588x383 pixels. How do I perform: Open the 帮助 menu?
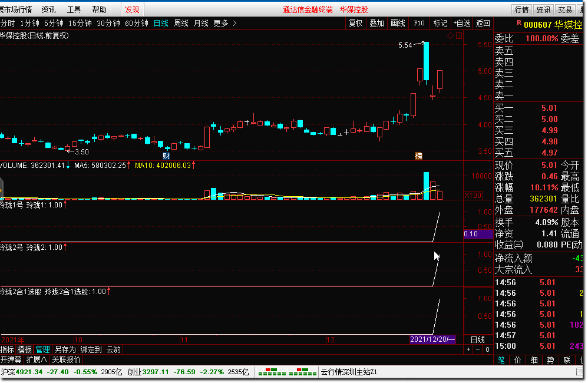pyautogui.click(x=100, y=9)
